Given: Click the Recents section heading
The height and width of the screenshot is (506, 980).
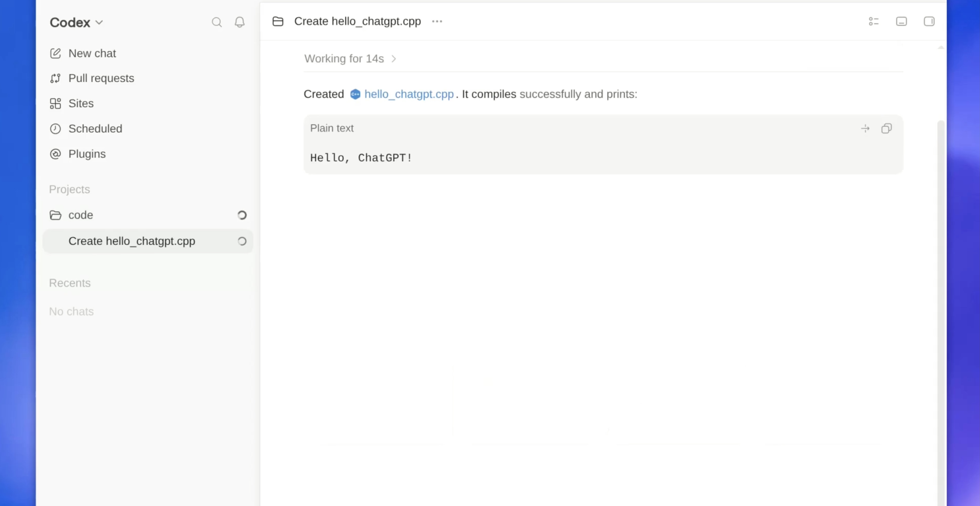Looking at the screenshot, I should click(x=70, y=283).
